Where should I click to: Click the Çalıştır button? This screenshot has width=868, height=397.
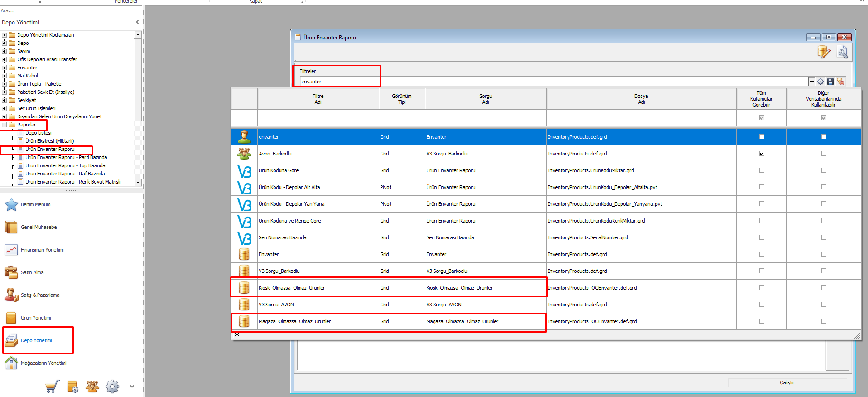point(787,382)
